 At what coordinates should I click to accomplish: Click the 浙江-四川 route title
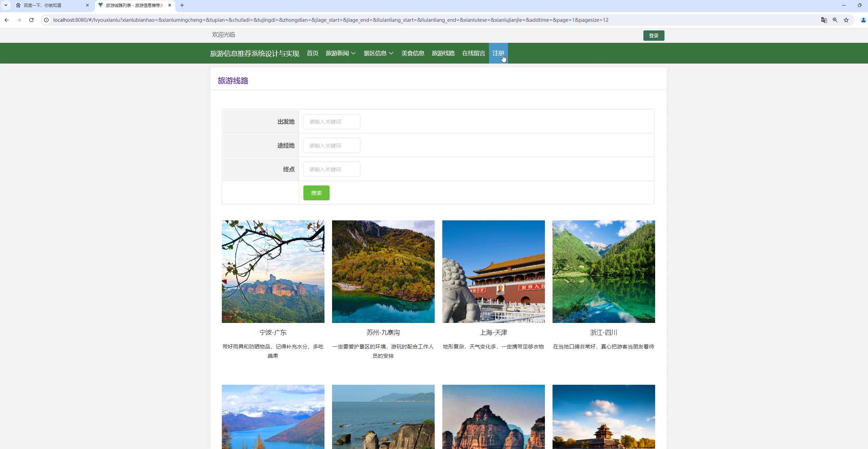click(604, 332)
